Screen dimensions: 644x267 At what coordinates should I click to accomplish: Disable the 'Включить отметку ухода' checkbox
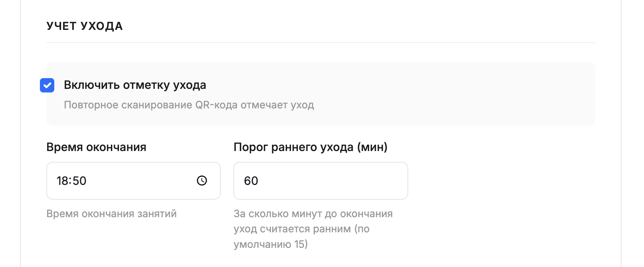[47, 85]
